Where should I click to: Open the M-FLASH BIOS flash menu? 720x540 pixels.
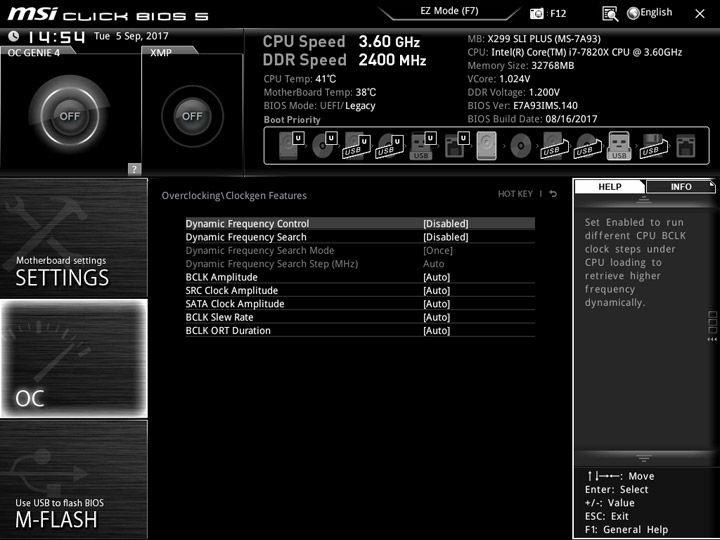pyautogui.click(x=73, y=479)
